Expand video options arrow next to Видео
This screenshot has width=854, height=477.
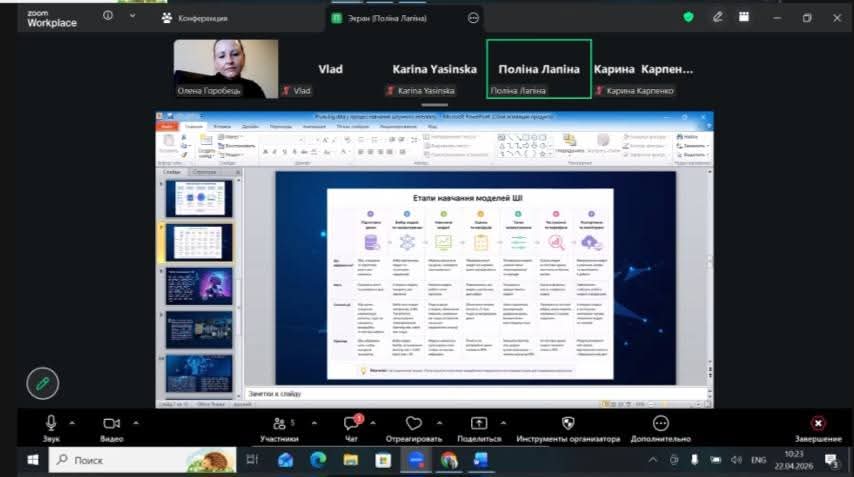(x=135, y=420)
